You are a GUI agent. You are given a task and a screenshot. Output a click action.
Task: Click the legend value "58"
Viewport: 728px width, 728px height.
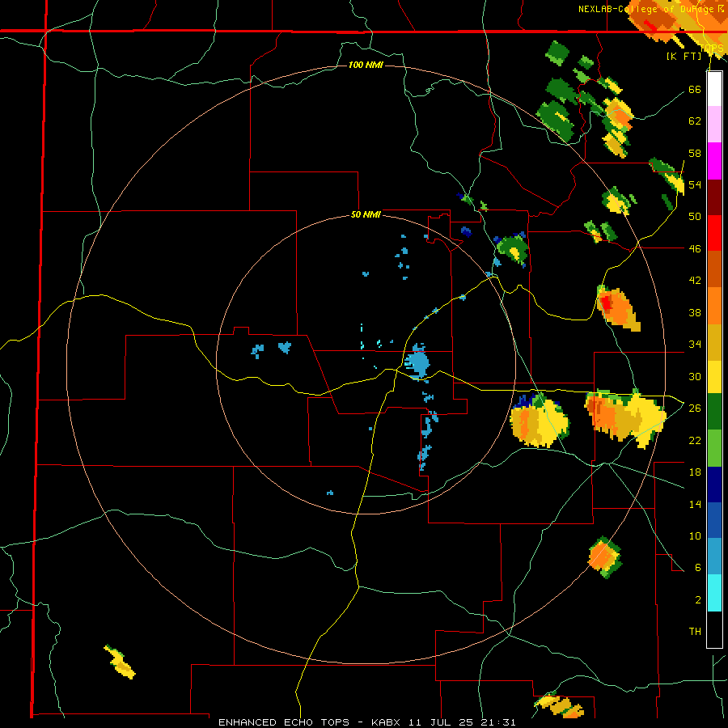695,153
